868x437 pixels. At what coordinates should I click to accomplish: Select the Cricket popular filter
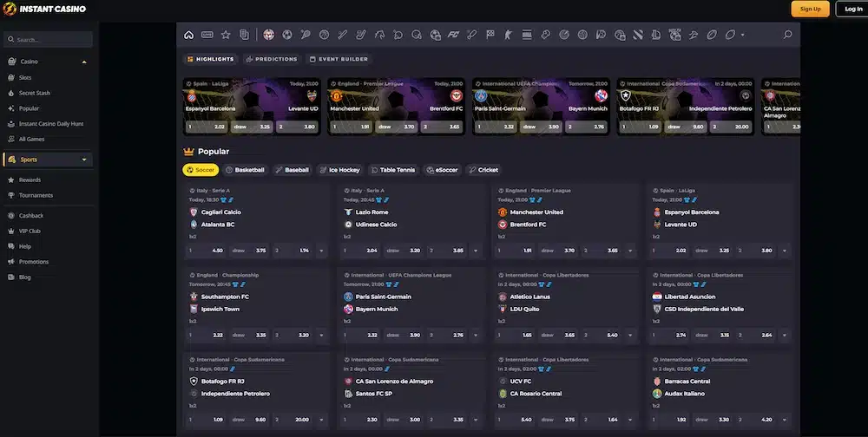coord(483,170)
